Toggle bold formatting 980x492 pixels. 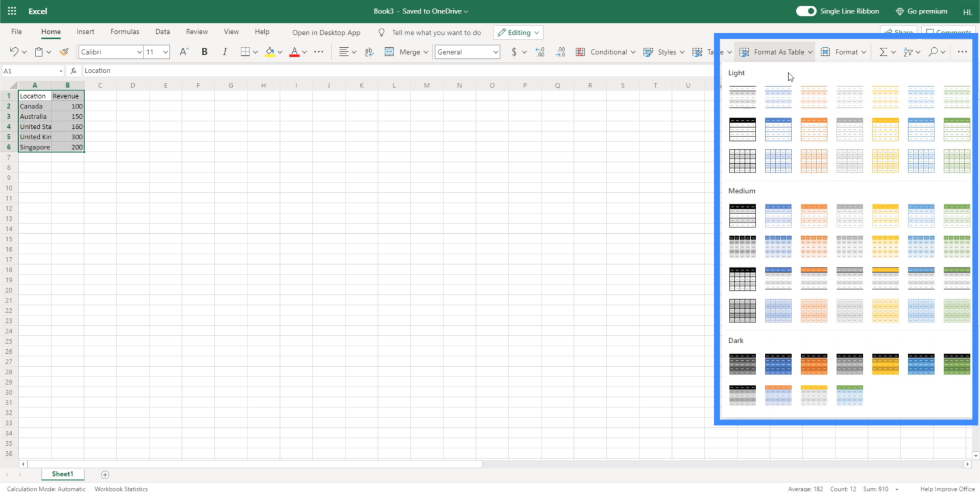(204, 52)
